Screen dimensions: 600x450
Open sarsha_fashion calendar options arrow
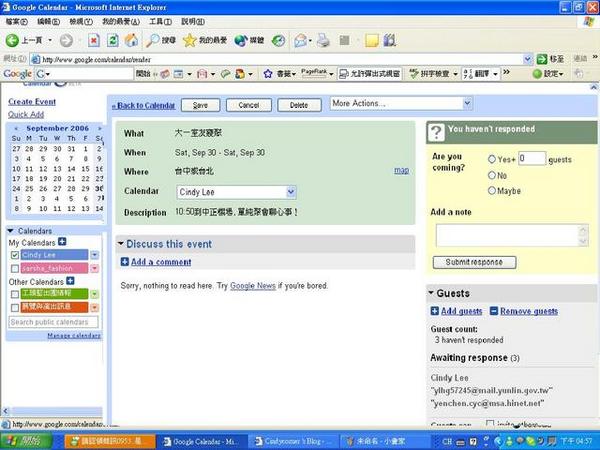[95, 268]
